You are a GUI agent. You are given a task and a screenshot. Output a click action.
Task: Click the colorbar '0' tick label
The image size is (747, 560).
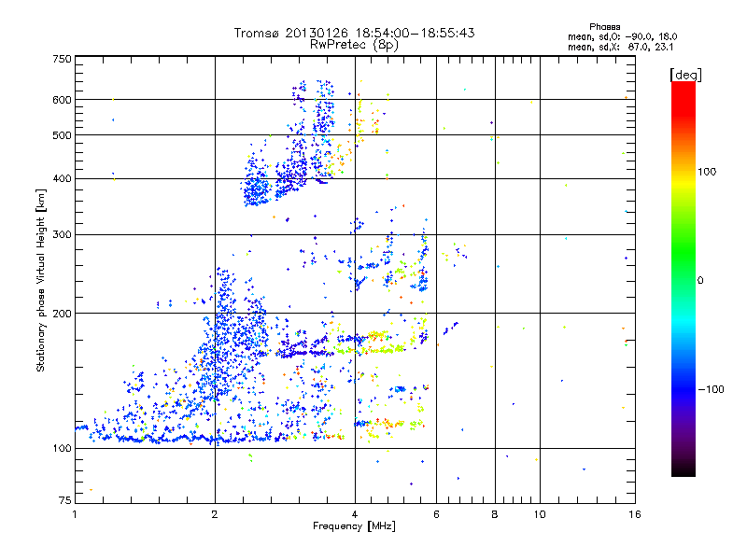pyautogui.click(x=700, y=281)
